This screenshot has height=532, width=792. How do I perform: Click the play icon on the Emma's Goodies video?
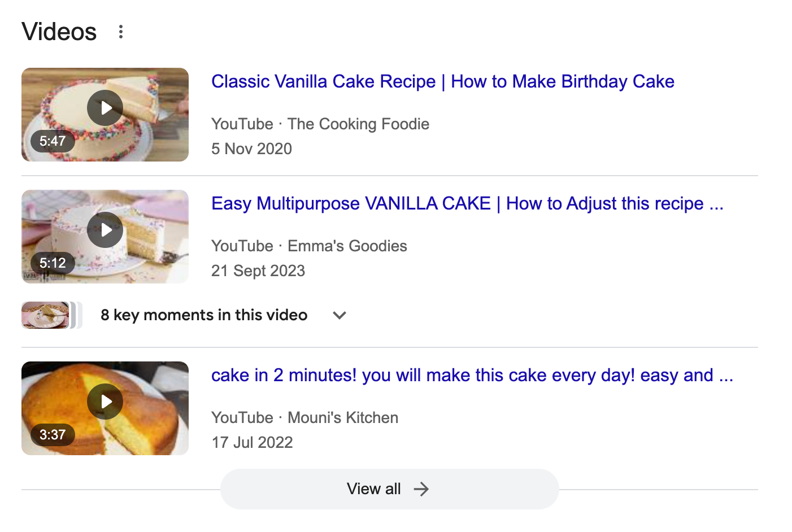(105, 230)
